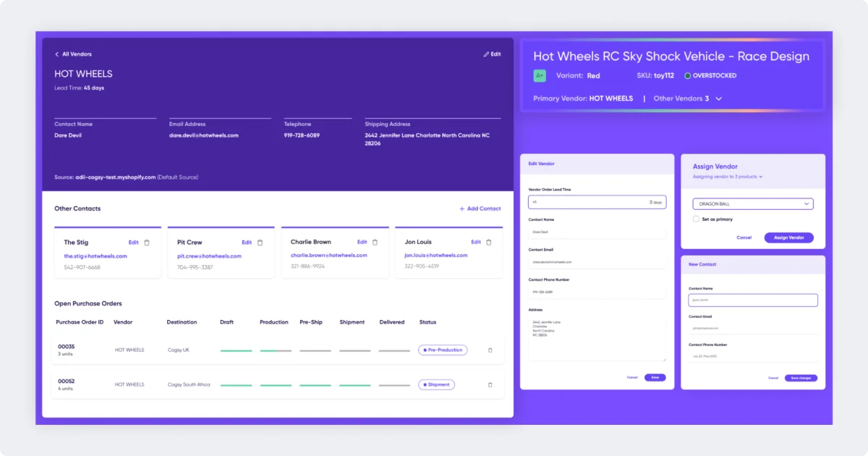Click Cogsy South Africa destination cell
868x456 pixels.
point(189,385)
